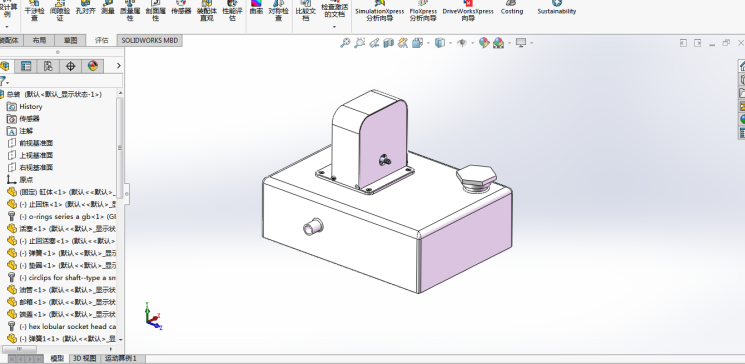Click the Section View icon
Image resolution: width=745 pixels, height=364 pixels.
click(389, 43)
